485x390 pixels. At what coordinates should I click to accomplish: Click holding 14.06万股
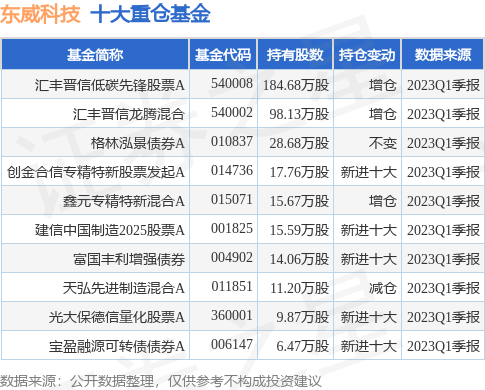tap(299, 259)
